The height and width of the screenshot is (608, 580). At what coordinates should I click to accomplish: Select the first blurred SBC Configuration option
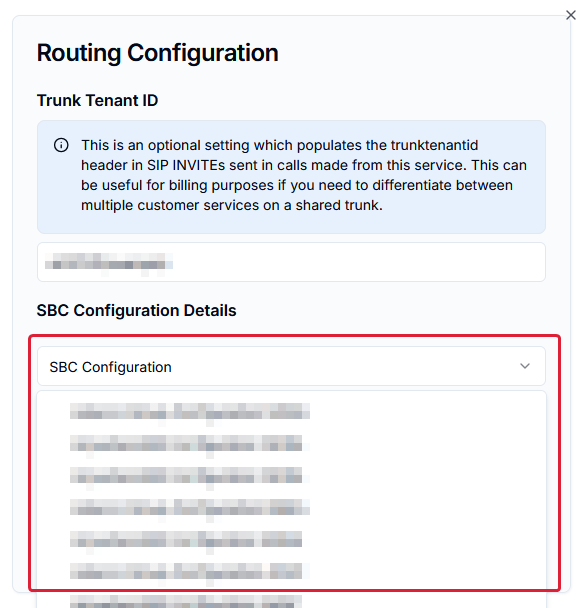click(x=190, y=411)
